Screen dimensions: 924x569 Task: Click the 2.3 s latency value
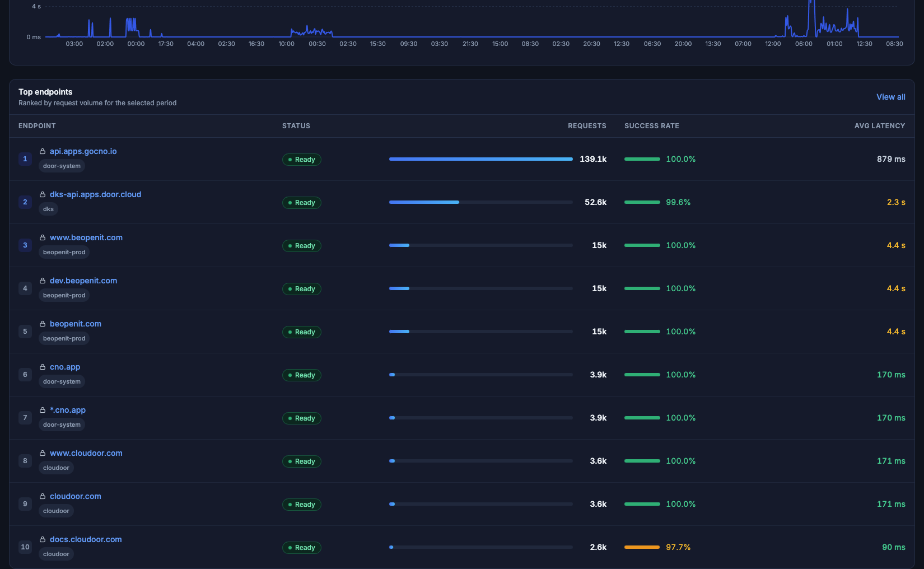click(x=896, y=202)
